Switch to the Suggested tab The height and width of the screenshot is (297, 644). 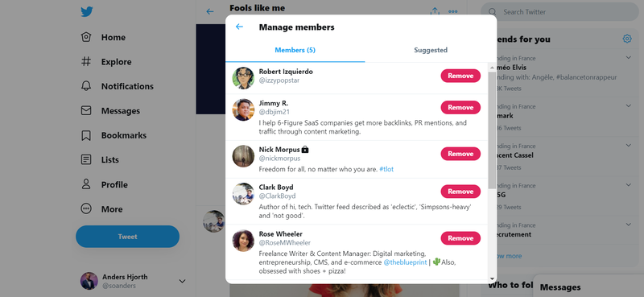[x=431, y=50]
